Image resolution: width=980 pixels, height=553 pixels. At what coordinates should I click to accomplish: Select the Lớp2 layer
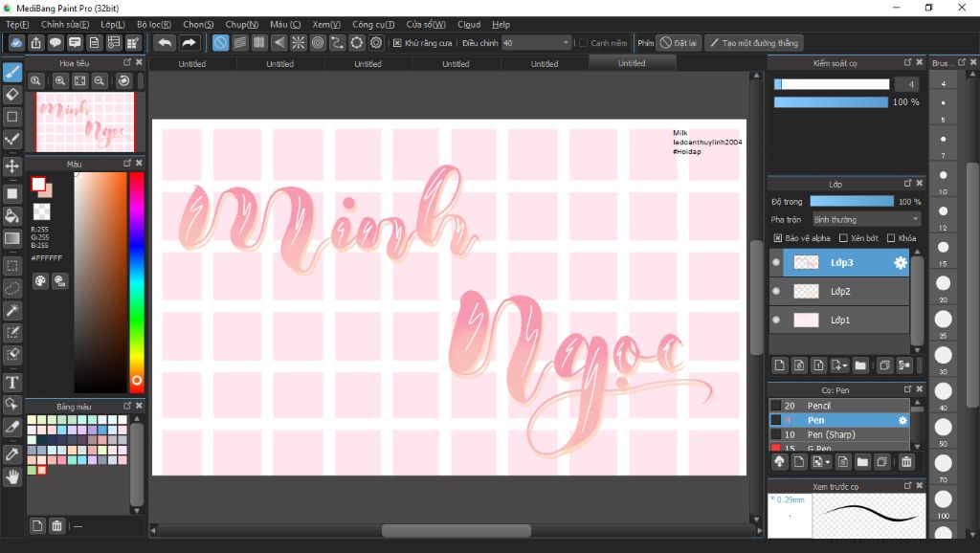pyautogui.click(x=839, y=291)
